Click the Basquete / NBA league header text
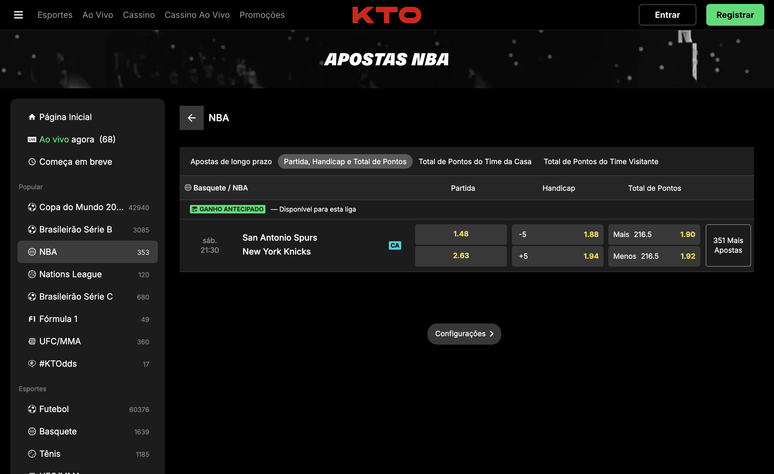The image size is (774, 474). [x=220, y=188]
